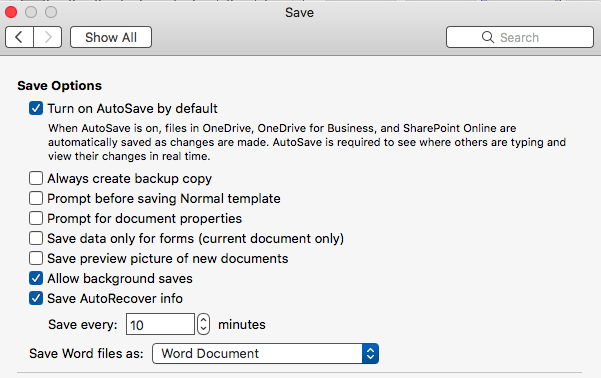Image resolution: width=601 pixels, height=378 pixels.
Task: Click the Save Options heading
Action: coord(59,85)
